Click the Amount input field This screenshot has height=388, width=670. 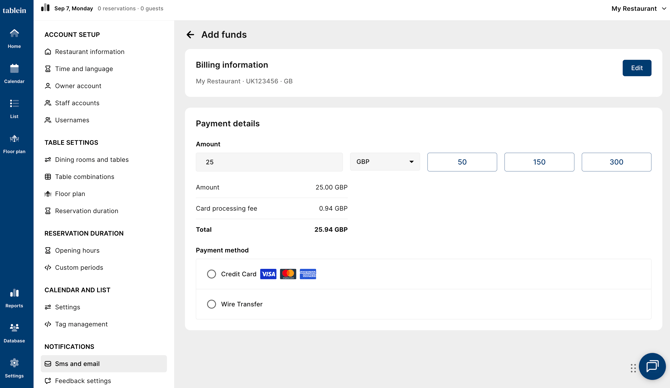click(x=269, y=162)
